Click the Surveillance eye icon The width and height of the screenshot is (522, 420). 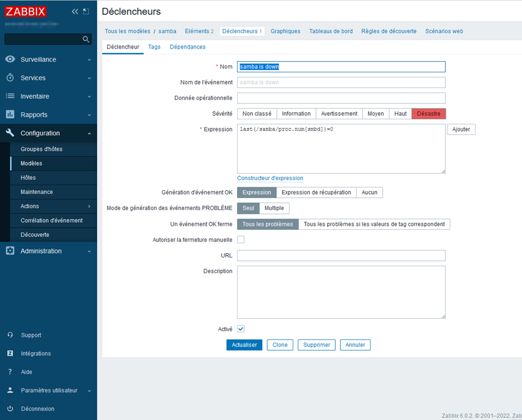(10, 59)
